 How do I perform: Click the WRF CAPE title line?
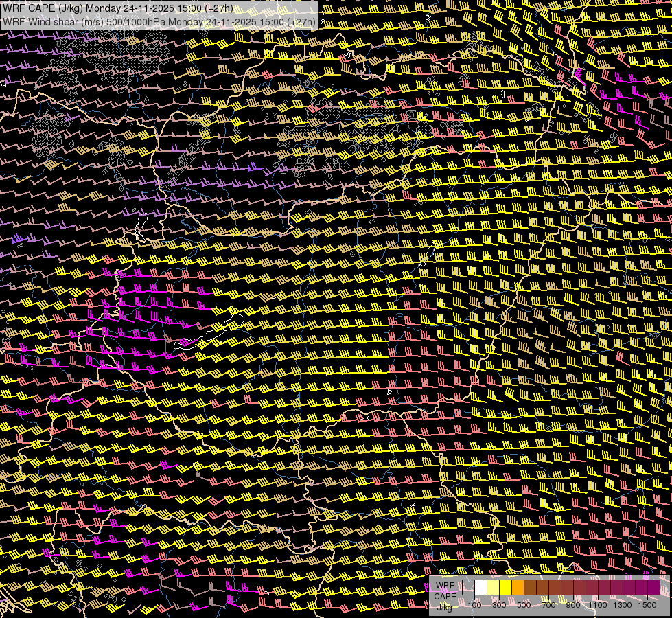pos(118,8)
